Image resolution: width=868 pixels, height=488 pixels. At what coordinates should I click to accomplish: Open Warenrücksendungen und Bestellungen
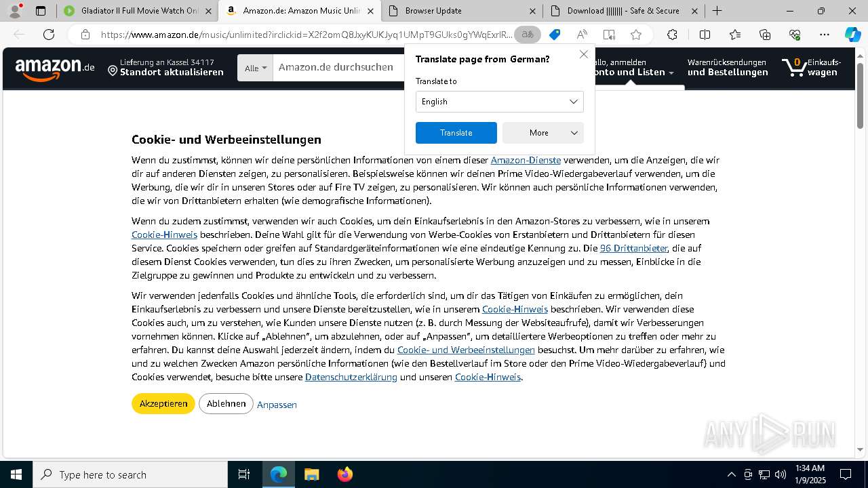pos(728,67)
